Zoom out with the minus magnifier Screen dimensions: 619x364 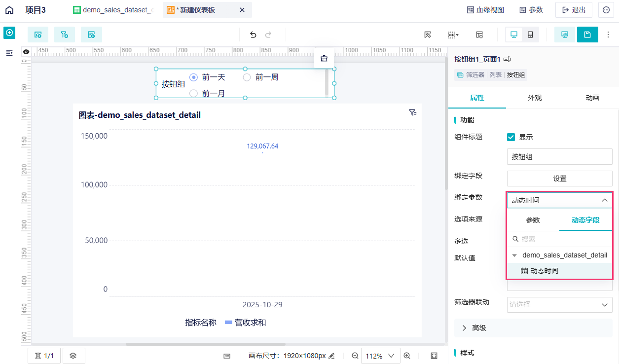(x=355, y=356)
